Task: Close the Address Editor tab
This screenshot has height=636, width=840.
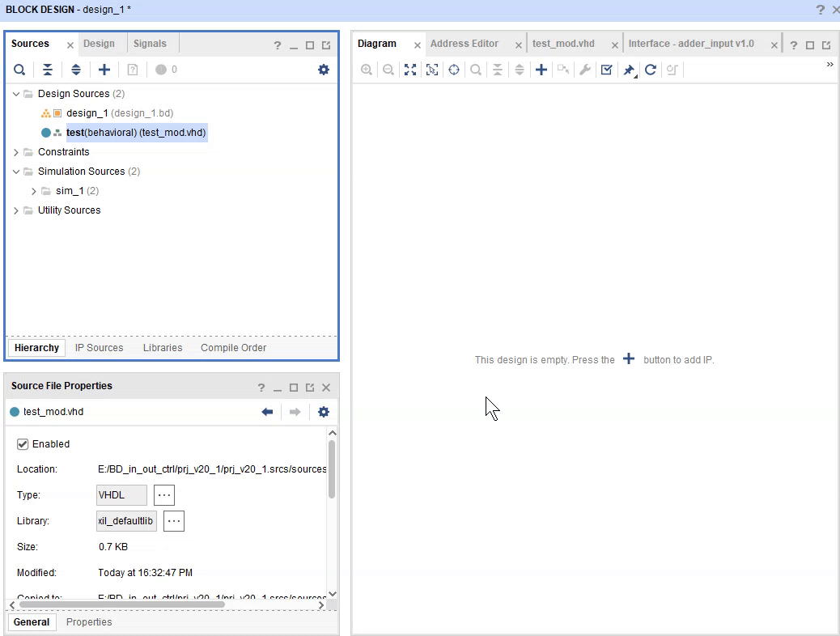Action: click(519, 45)
